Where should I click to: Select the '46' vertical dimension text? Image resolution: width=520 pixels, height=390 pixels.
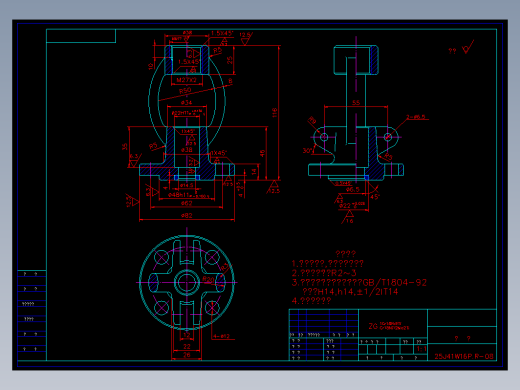pos(262,153)
